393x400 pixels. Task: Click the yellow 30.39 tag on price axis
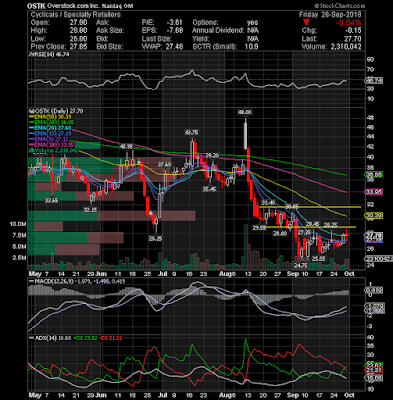pos(374,215)
